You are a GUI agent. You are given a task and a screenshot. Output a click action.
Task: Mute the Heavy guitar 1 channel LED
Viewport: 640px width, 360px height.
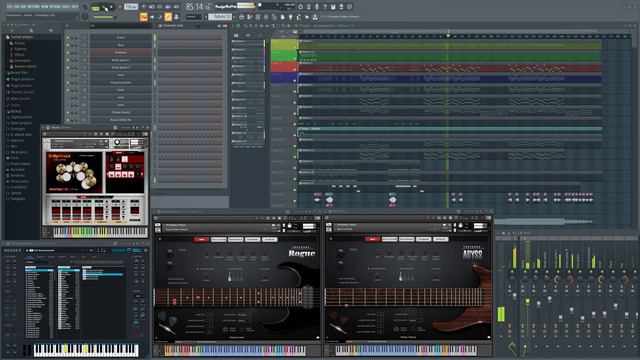point(68,60)
